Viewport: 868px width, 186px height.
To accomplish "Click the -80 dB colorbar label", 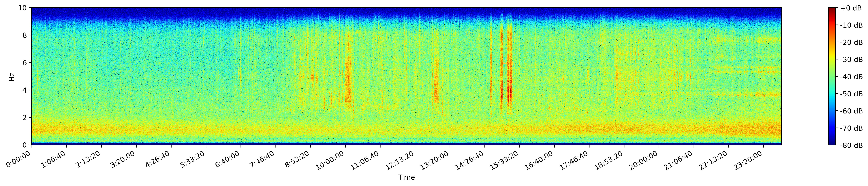I will tap(851, 145).
